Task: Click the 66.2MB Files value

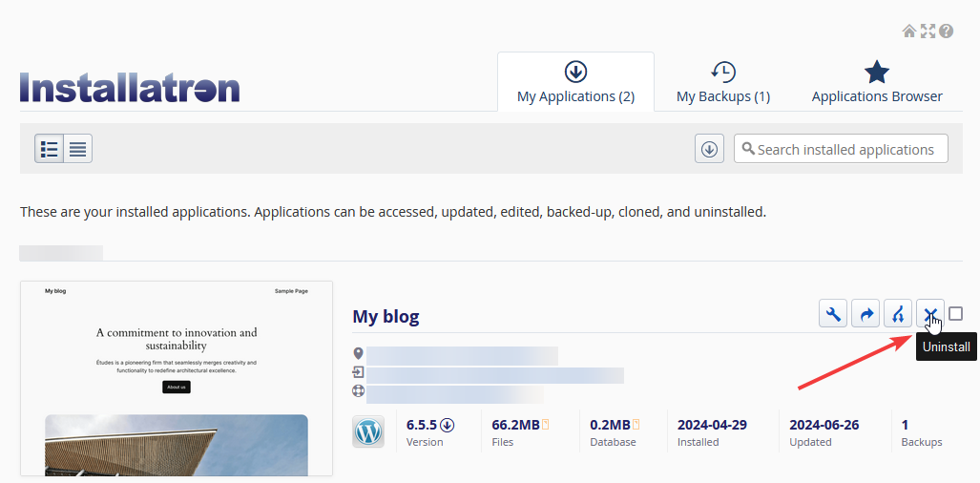Action: coord(515,425)
